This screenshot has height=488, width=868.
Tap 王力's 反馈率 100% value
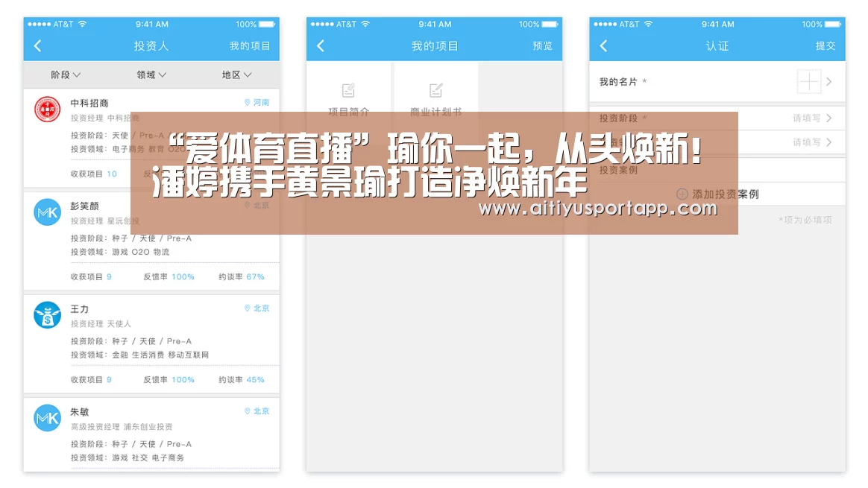(x=183, y=379)
